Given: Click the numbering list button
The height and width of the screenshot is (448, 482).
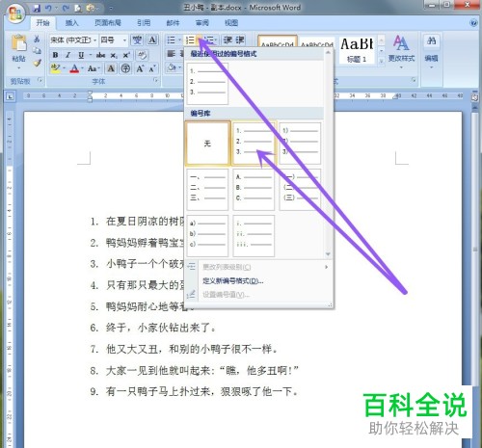Looking at the screenshot, I should pyautogui.click(x=190, y=40).
